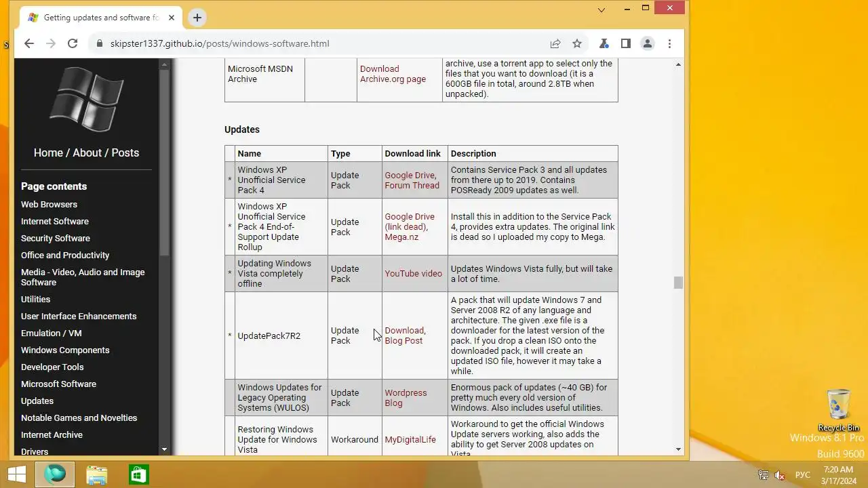Toggle the browser side panel
868x488 pixels.
click(625, 43)
